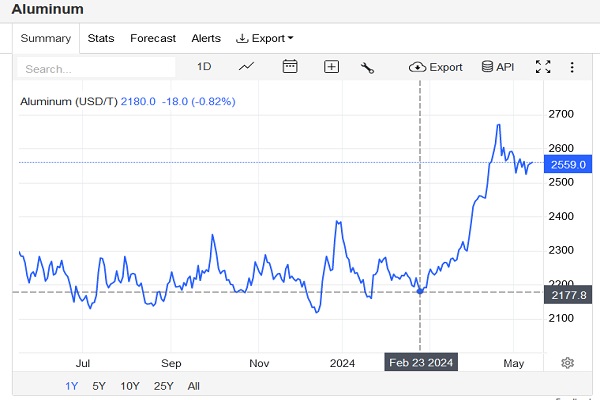Screen dimensions: 600x400
Task: Open the chart type line icon
Action: [247, 67]
